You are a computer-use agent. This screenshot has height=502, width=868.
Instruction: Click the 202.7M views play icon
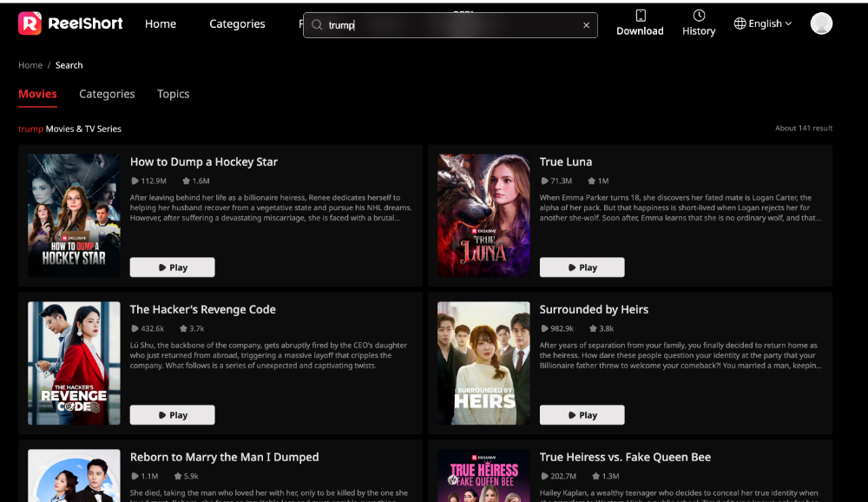[544, 476]
